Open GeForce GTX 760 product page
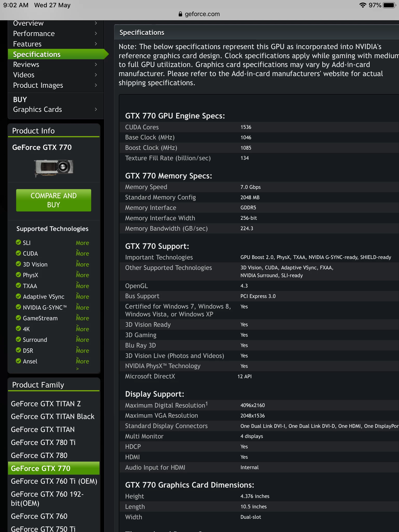Viewport: 399px width, 532px height. 39,516
